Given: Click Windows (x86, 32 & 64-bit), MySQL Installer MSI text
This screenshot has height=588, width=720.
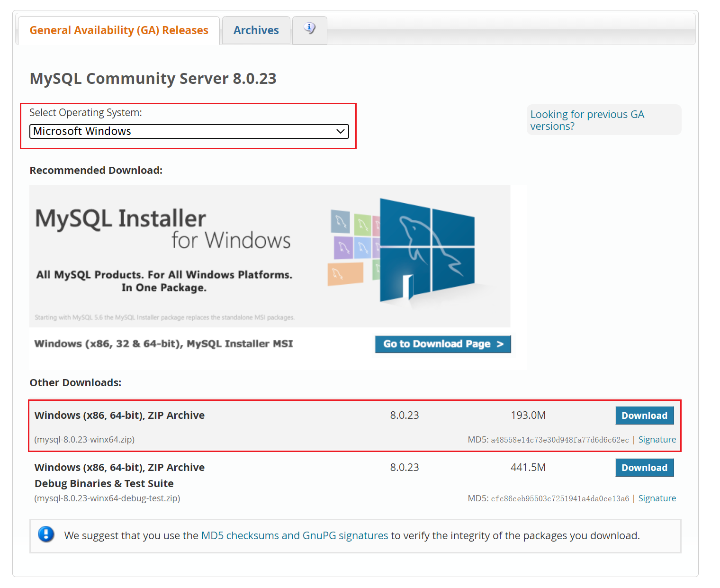Looking at the screenshot, I should [164, 344].
